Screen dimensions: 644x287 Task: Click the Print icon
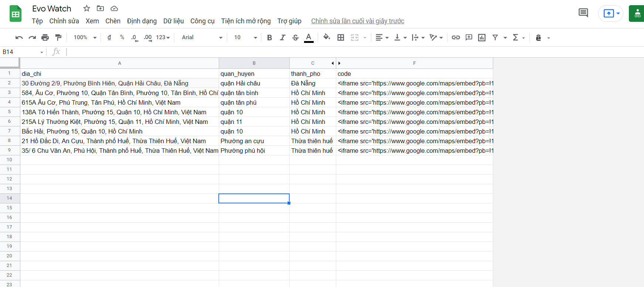(x=45, y=37)
